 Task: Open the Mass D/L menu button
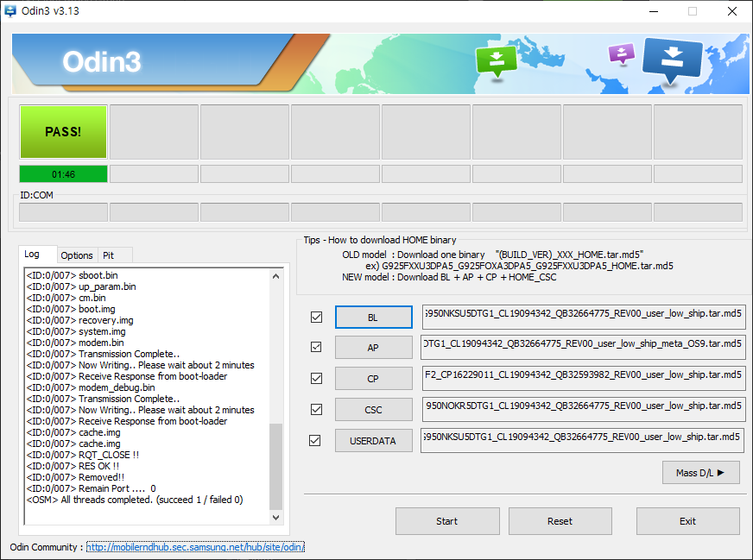point(701,473)
